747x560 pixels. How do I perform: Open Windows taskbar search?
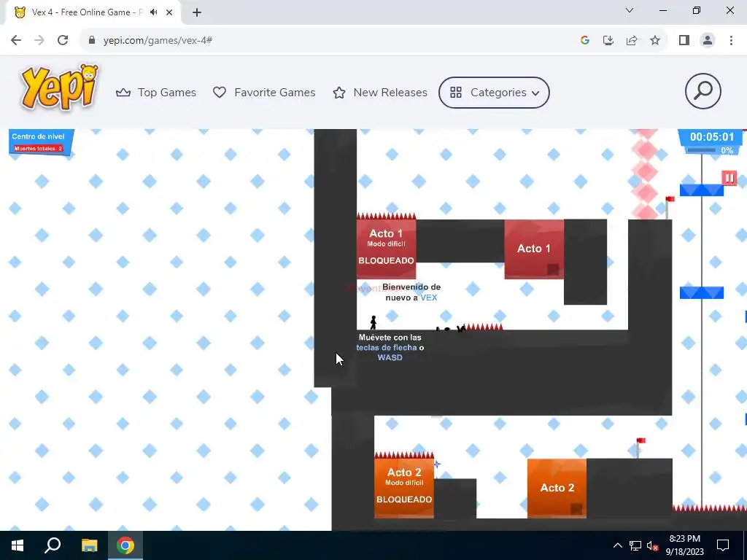click(53, 545)
